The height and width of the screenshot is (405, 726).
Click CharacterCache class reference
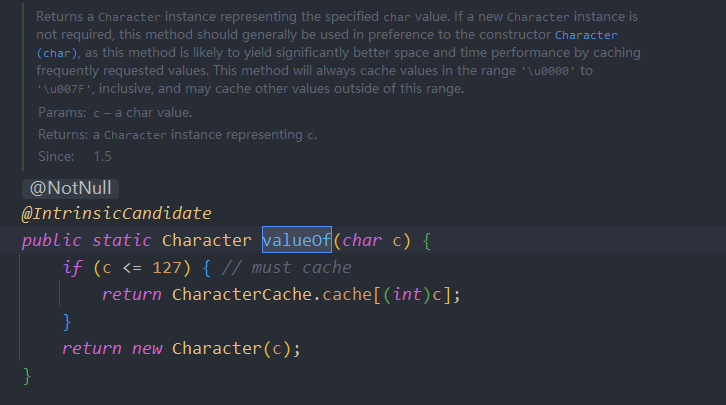pos(242,294)
